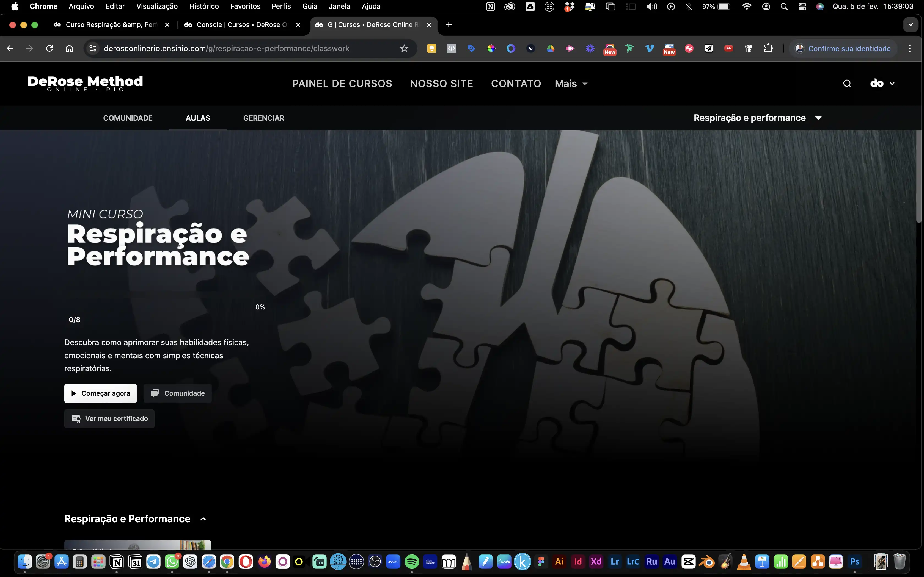Viewport: 924px width, 577px height.
Task: Click the browser home icon
Action: [69, 48]
